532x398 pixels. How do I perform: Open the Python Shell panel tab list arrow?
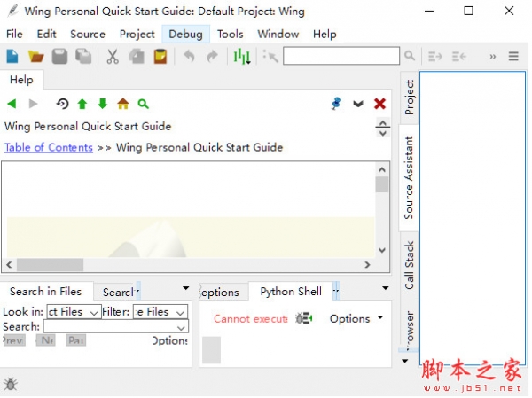pyautogui.click(x=386, y=288)
